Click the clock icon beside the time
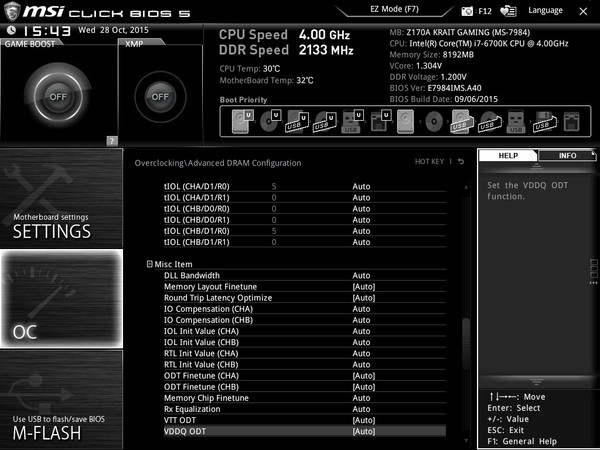Screen dimensions: 600x450 [11, 30]
